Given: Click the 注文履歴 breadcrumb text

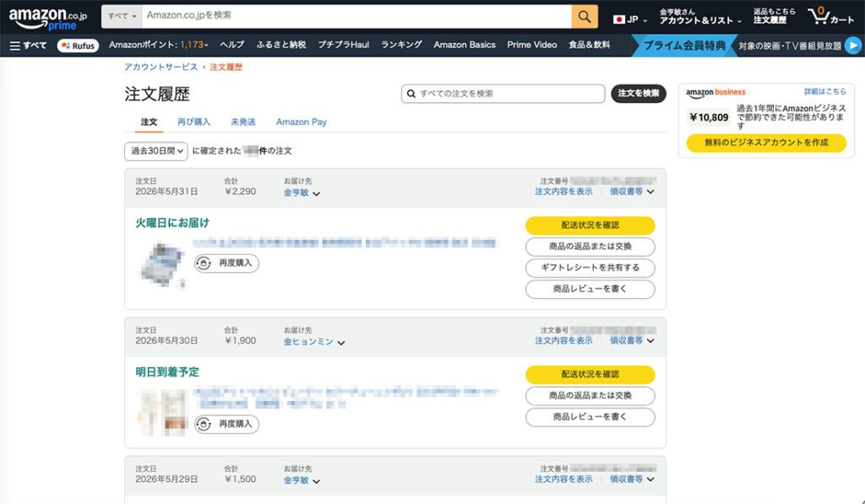Looking at the screenshot, I should (226, 67).
